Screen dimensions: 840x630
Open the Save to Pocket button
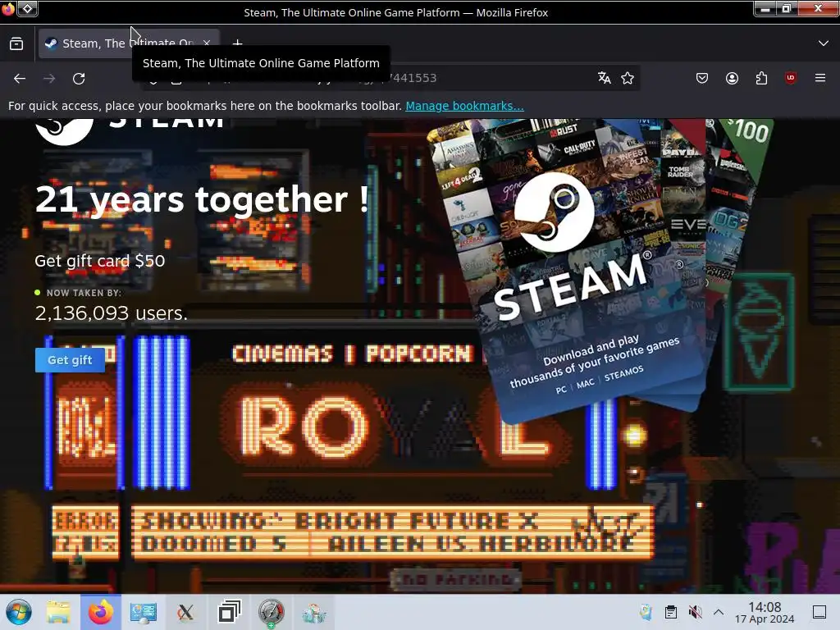coord(702,78)
